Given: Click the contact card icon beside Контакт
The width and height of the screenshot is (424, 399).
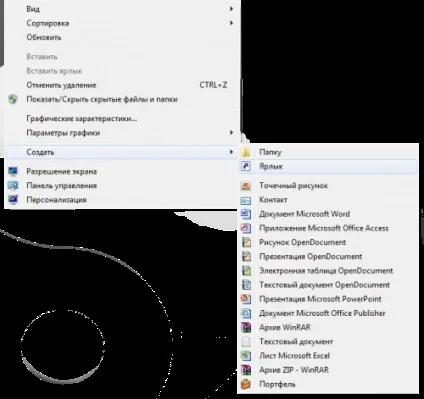Looking at the screenshot, I should [x=246, y=200].
